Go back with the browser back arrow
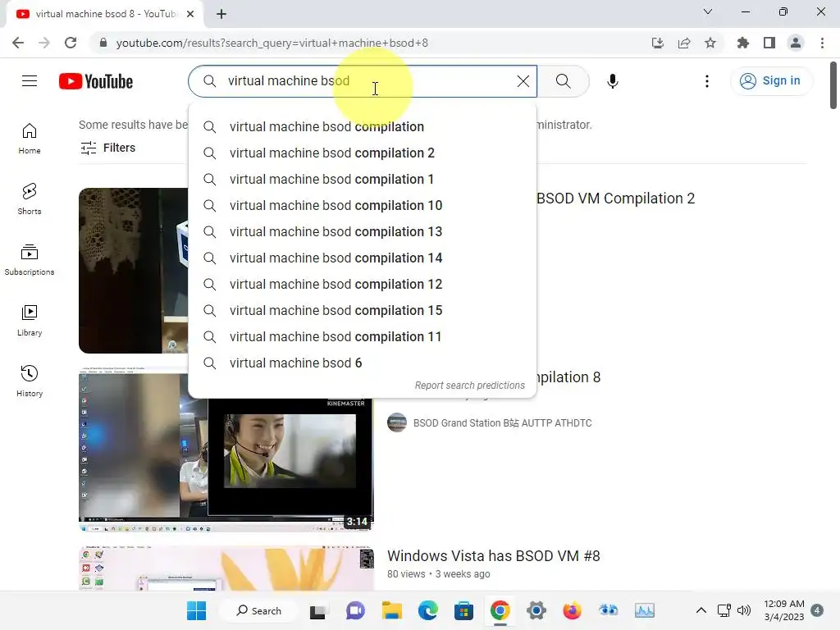Viewport: 840px width, 630px height. [18, 43]
